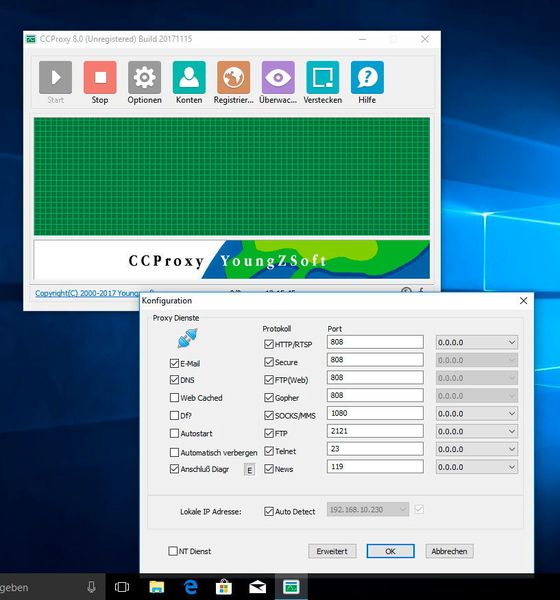The width and height of the screenshot is (560, 600).
Task: Close the Konfiguration dialog with X
Action: tap(524, 301)
